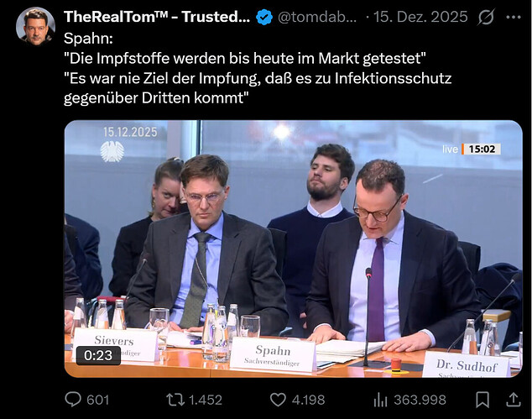Repost this tweet via the retweet icon
This screenshot has width=532, height=419.
click(176, 400)
